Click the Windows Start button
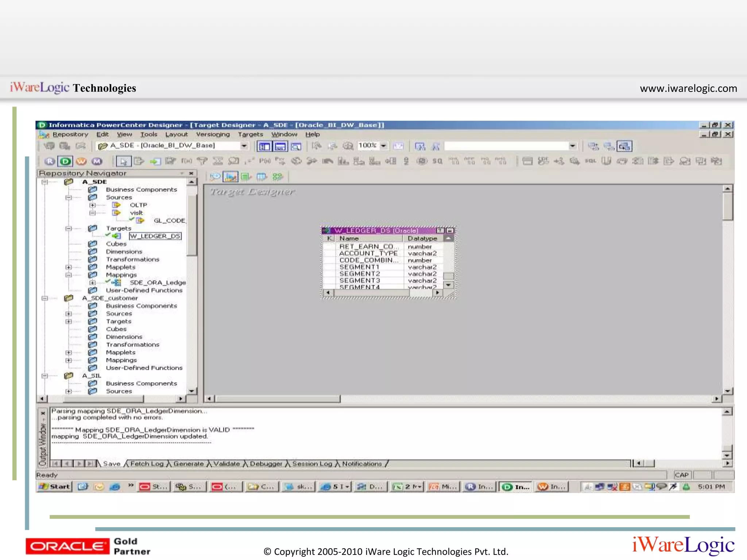 (x=55, y=487)
